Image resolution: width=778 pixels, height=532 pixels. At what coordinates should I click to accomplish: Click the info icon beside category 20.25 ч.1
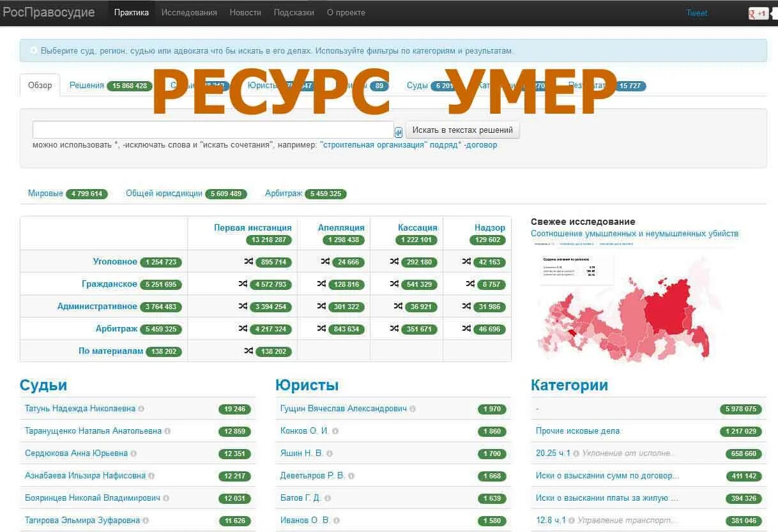(x=577, y=453)
